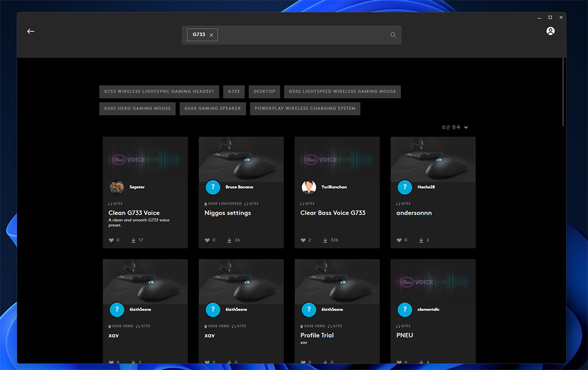Viewport: 588px width, 370px height.
Task: Like the Clear Bass Voice G733 preset
Action: coord(303,240)
